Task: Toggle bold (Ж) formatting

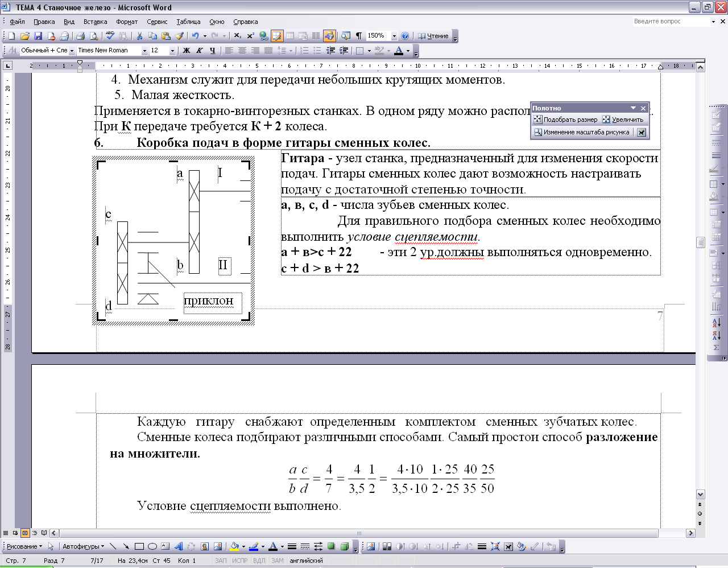Action: 186,51
